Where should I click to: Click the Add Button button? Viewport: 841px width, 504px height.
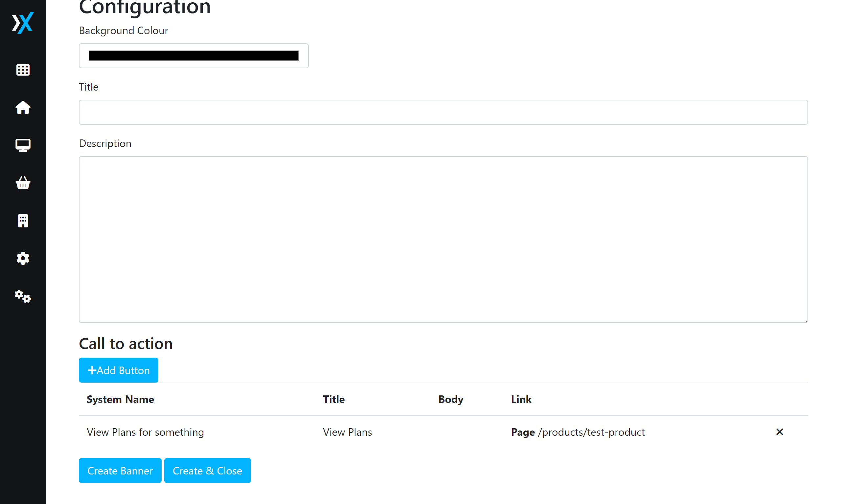(x=118, y=370)
